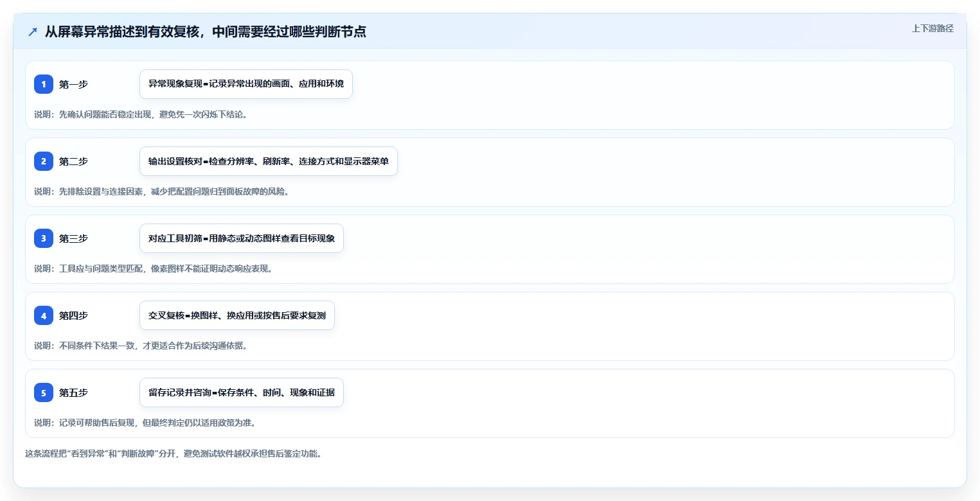980x501 pixels.
Task: Click the 第四步 label
Action: (x=73, y=315)
